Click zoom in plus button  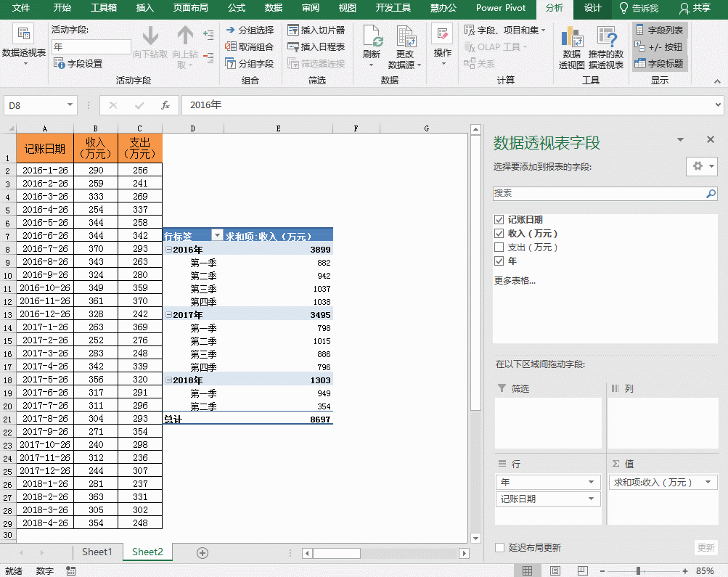pos(685,571)
